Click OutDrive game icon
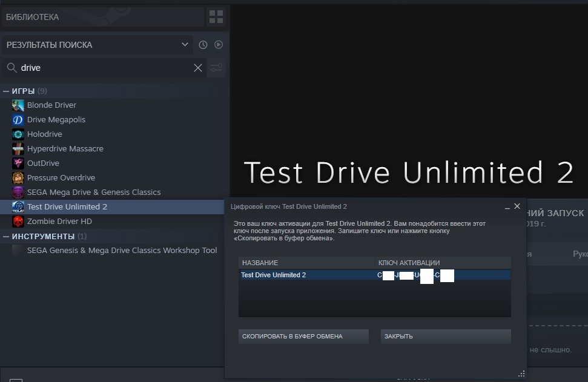Screen dimensions: 588x382 18,163
